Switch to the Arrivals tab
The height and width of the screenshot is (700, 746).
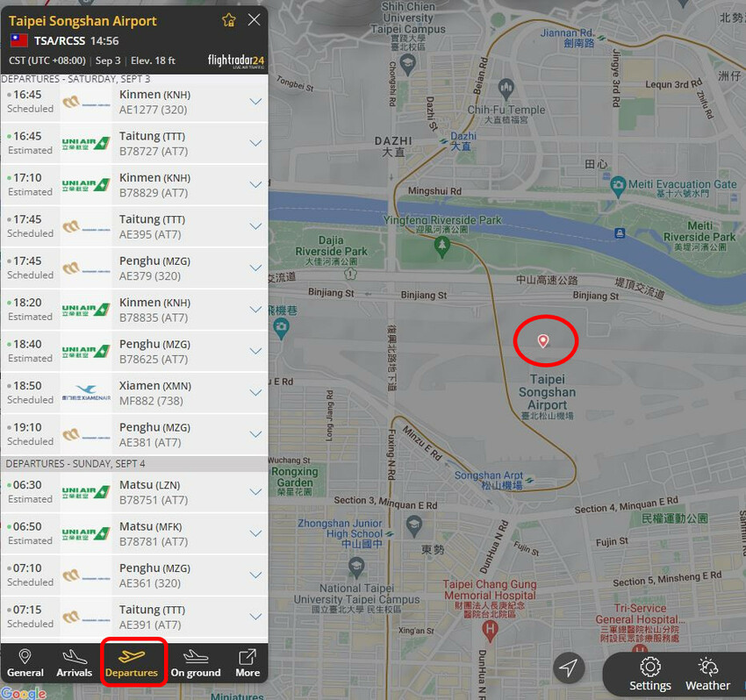pos(75,662)
